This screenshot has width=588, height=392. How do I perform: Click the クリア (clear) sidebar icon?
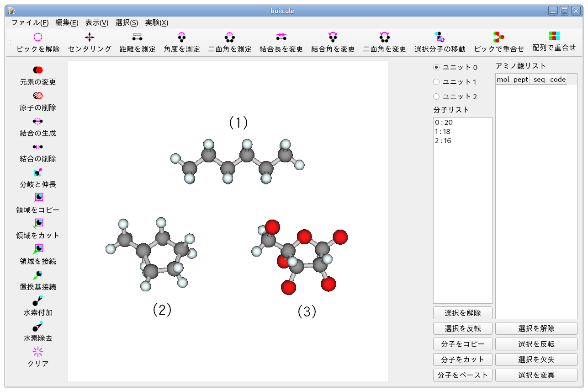coord(37,357)
